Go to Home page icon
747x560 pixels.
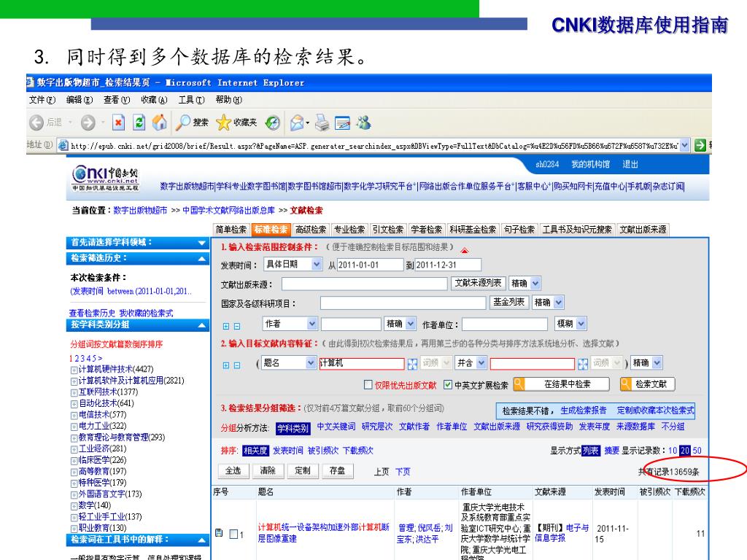pos(160,122)
